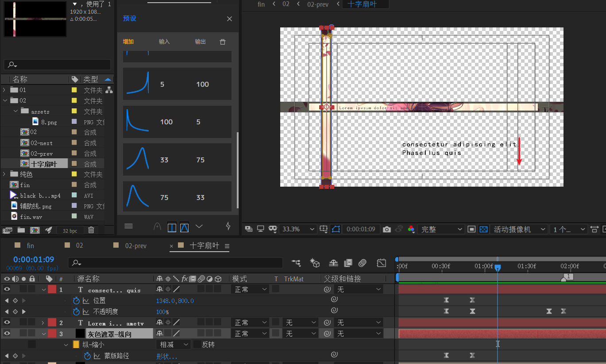Viewport: 606px width, 364px height.
Task: Open the 完整 resolution dropdown
Action: point(440,229)
